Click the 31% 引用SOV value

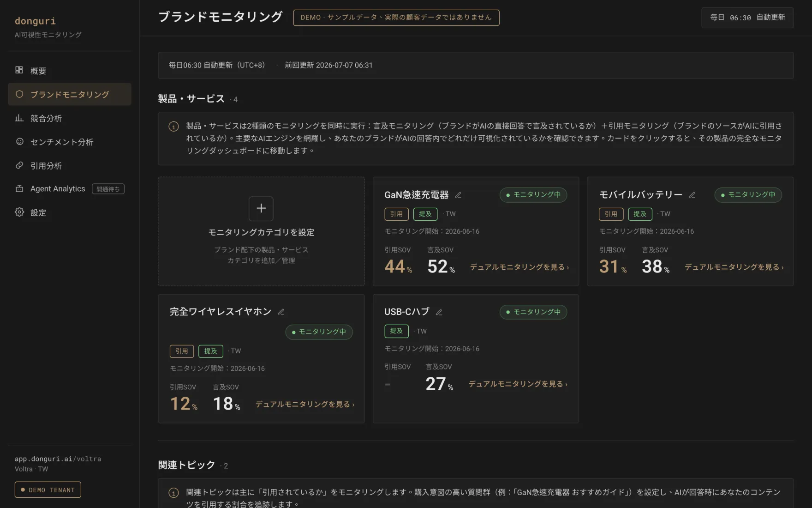tap(613, 266)
